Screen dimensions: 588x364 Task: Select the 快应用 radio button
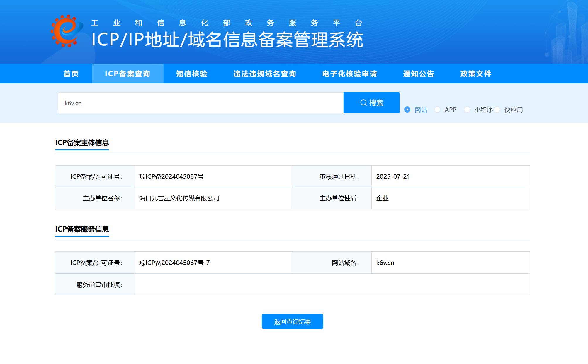pyautogui.click(x=497, y=110)
